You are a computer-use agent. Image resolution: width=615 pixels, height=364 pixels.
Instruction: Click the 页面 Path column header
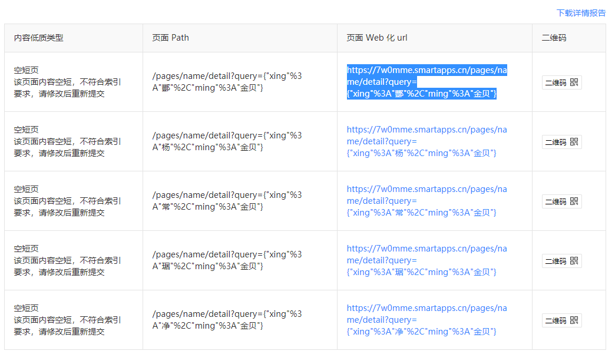pos(171,38)
